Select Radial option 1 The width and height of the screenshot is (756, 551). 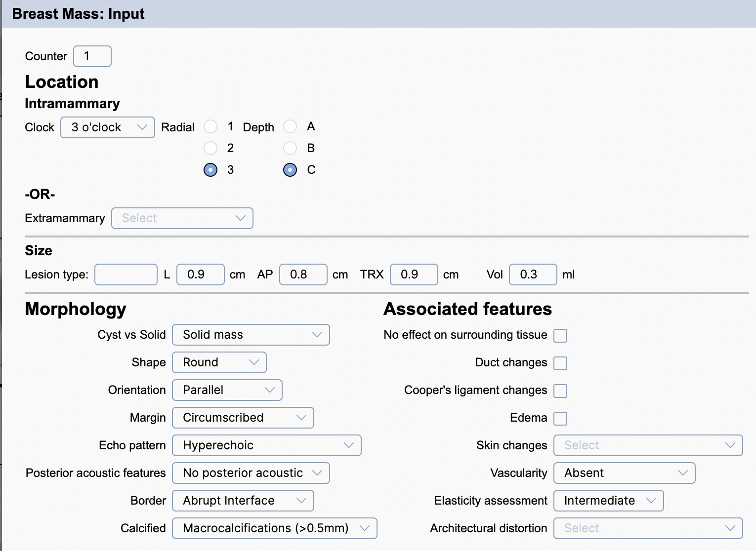[x=210, y=127]
